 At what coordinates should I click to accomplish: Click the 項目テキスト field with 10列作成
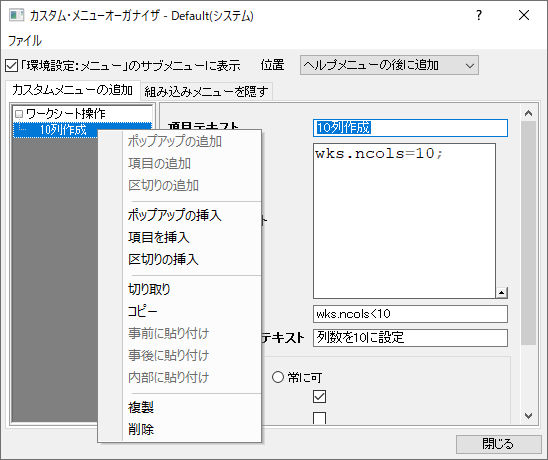[x=410, y=128]
